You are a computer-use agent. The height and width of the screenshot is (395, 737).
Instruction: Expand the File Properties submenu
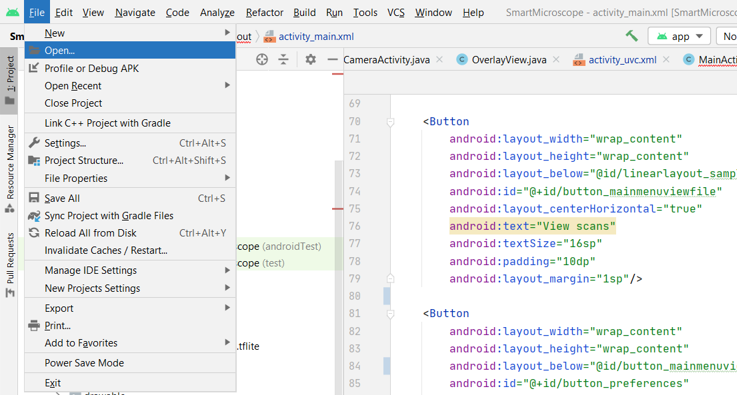click(x=130, y=178)
